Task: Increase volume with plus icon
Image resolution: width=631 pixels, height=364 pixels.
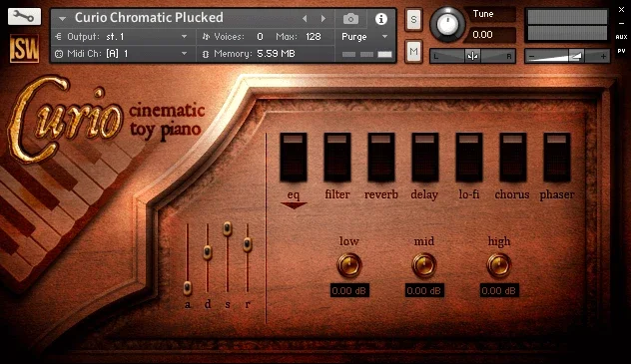Action: 603,57
